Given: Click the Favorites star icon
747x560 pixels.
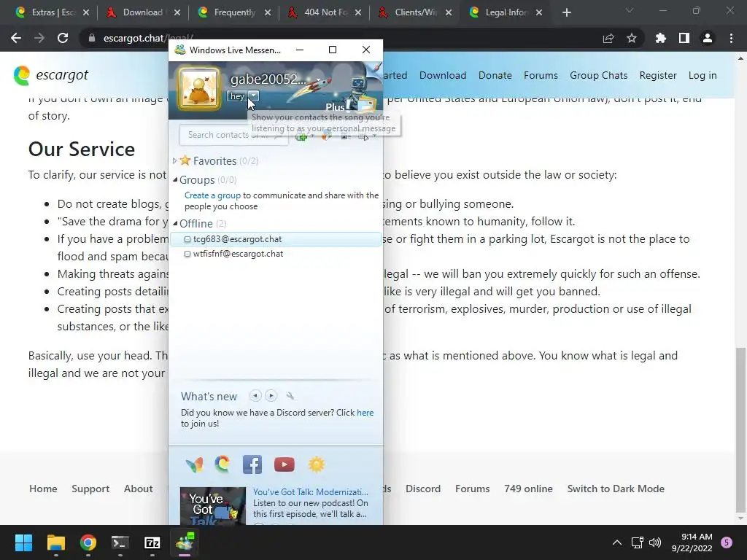Looking at the screenshot, I should pos(185,160).
